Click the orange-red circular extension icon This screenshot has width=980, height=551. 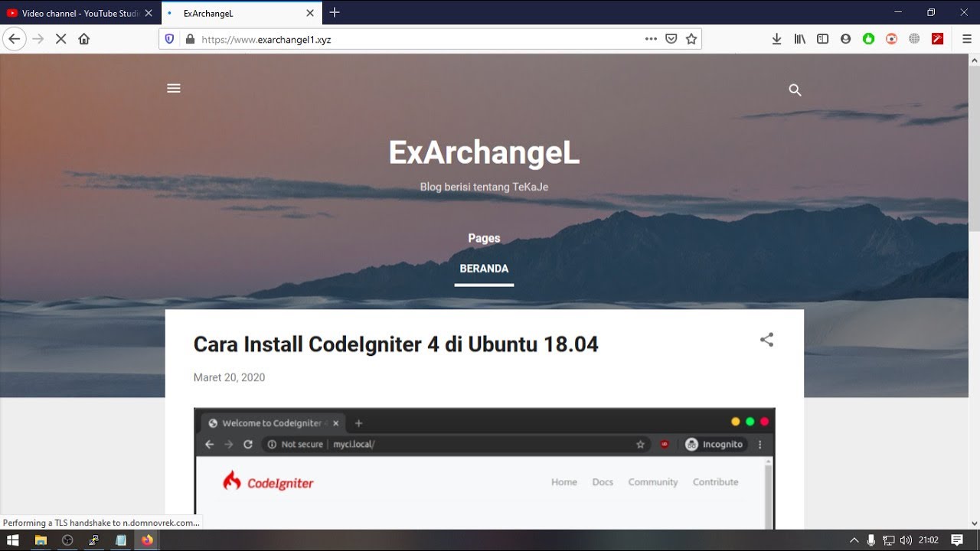[891, 39]
